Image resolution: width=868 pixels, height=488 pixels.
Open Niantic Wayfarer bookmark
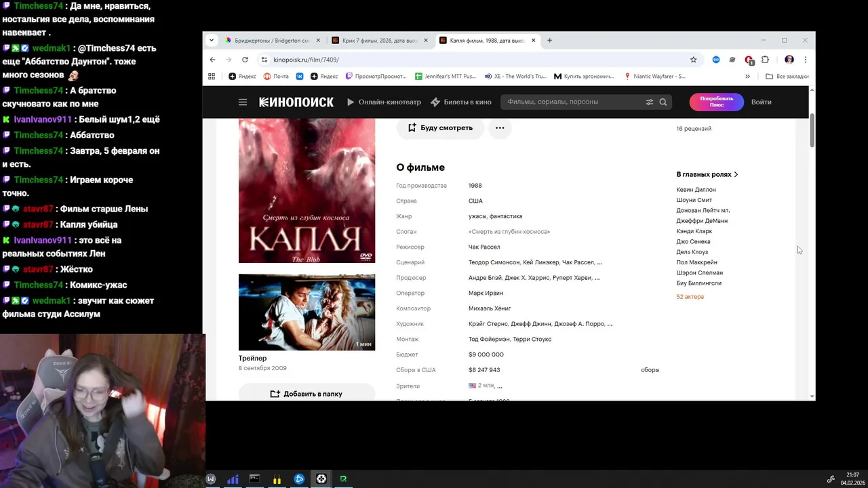tap(654, 77)
